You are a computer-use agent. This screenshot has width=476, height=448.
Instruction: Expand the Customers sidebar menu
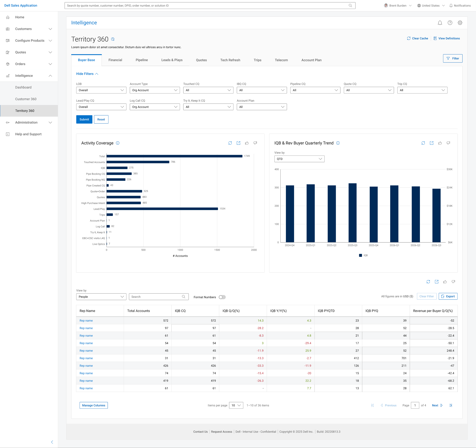pyautogui.click(x=29, y=29)
